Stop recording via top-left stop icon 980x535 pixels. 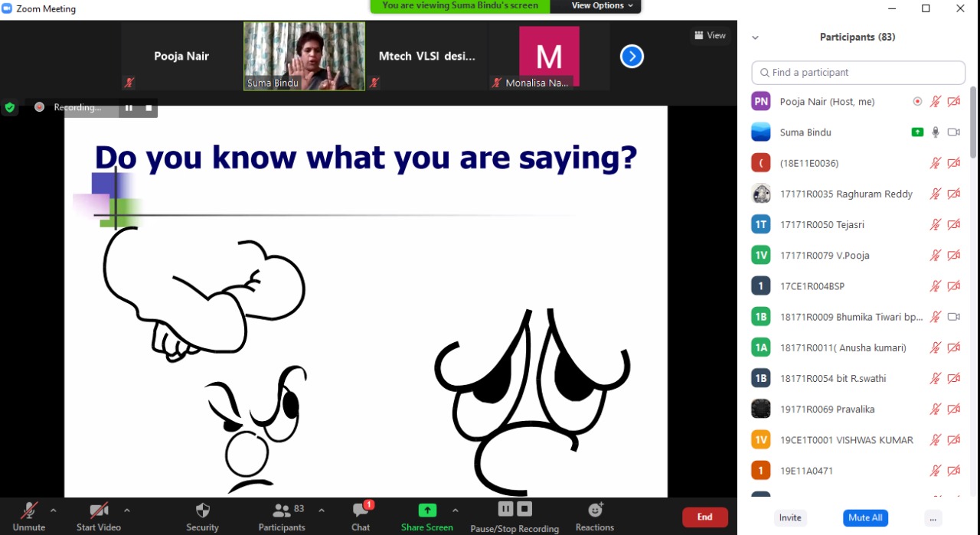click(149, 108)
